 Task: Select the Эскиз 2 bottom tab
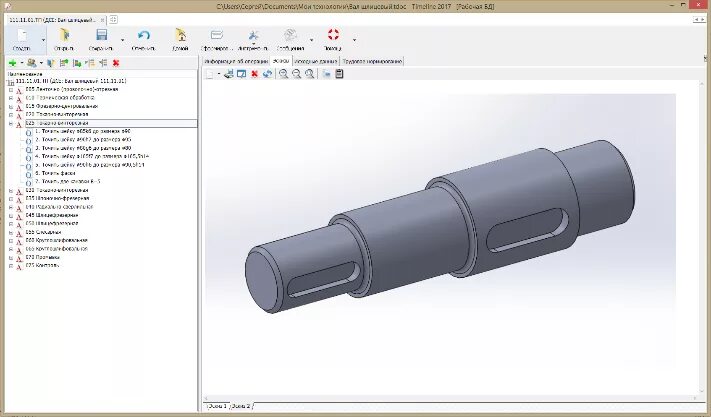tap(241, 406)
